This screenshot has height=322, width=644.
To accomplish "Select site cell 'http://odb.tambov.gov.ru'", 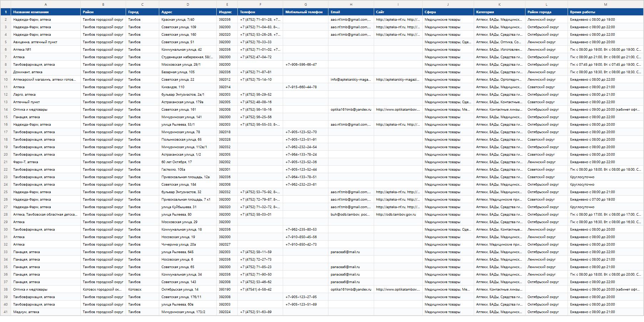I will pyautogui.click(x=398, y=215).
